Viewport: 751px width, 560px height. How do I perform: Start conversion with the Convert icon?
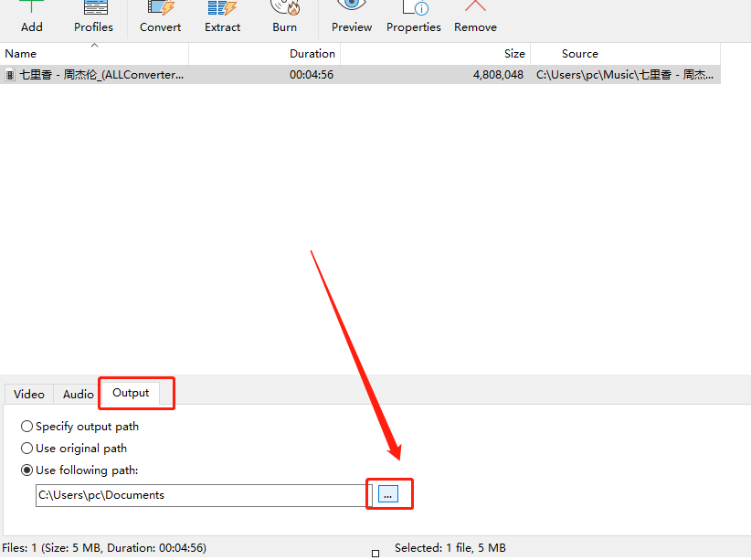click(160, 17)
